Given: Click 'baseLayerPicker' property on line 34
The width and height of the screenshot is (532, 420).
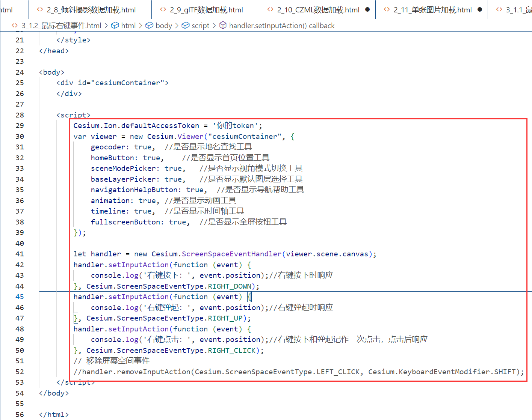Looking at the screenshot, I should [123, 179].
